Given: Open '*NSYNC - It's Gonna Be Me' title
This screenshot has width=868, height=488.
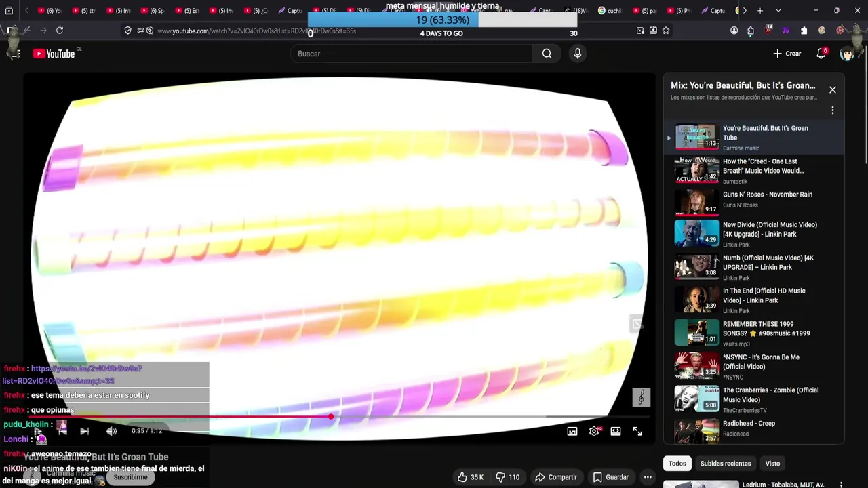Looking at the screenshot, I should click(x=761, y=362).
